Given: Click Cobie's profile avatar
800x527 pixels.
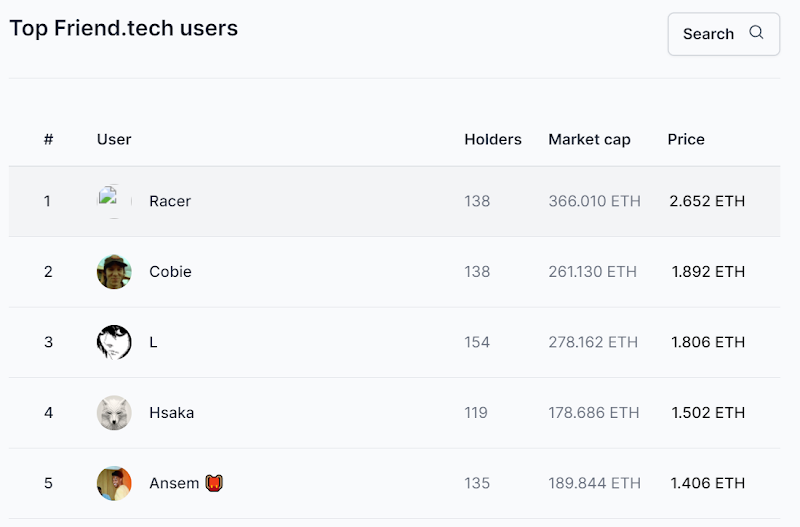Looking at the screenshot, I should coord(114,272).
